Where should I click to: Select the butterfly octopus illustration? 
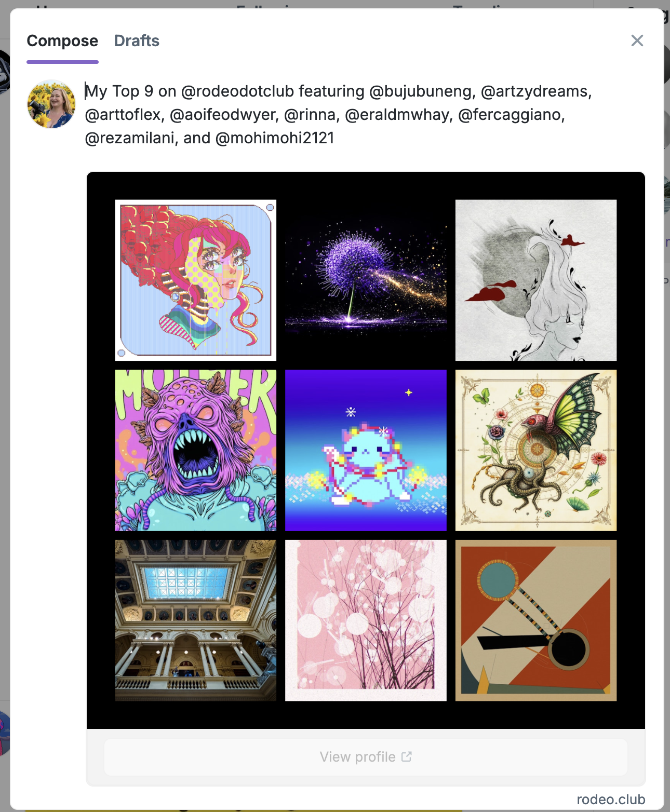[x=536, y=450]
